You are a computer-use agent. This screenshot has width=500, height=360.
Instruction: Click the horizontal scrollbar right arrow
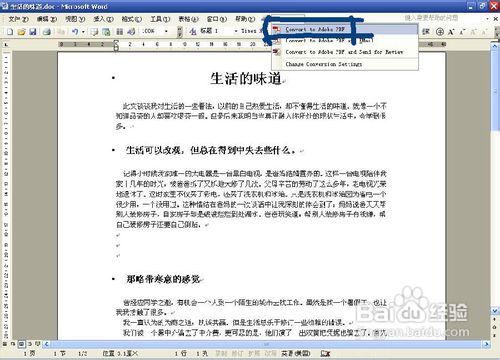tap(487, 343)
